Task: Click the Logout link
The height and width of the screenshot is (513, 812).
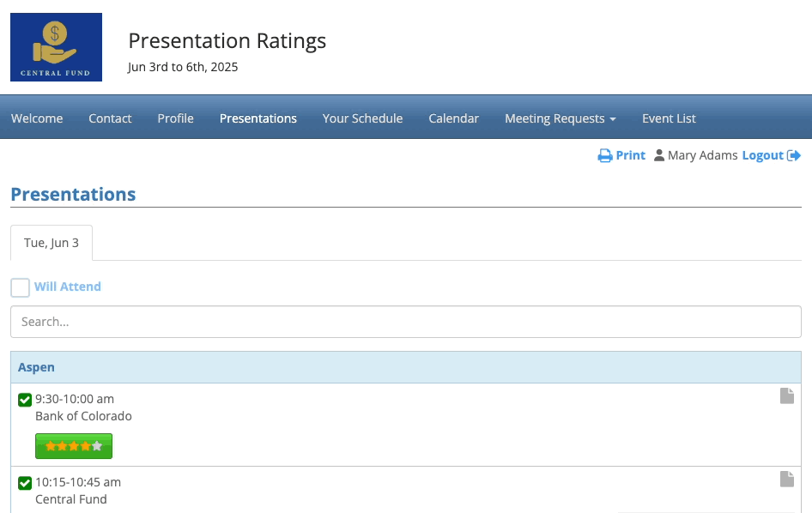Action: (762, 155)
